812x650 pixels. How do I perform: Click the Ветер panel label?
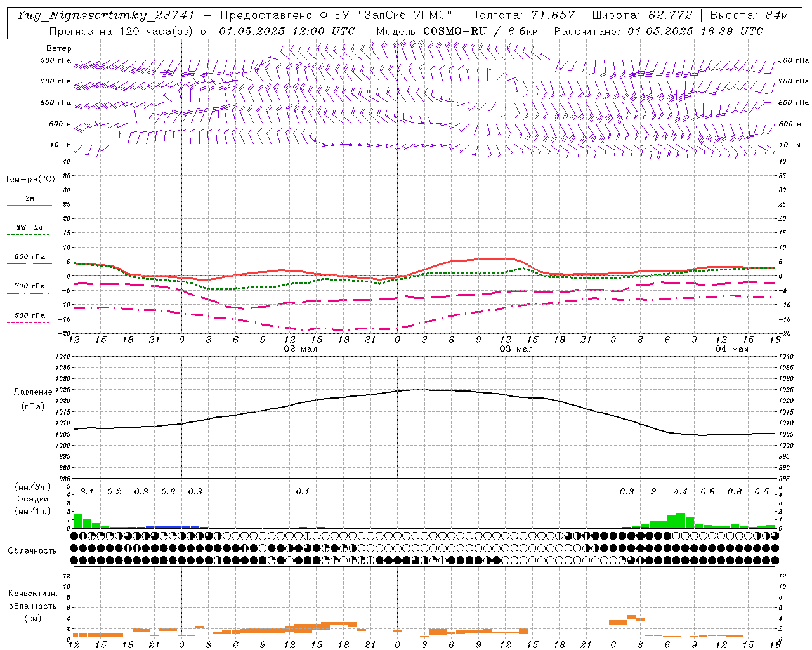59,48
